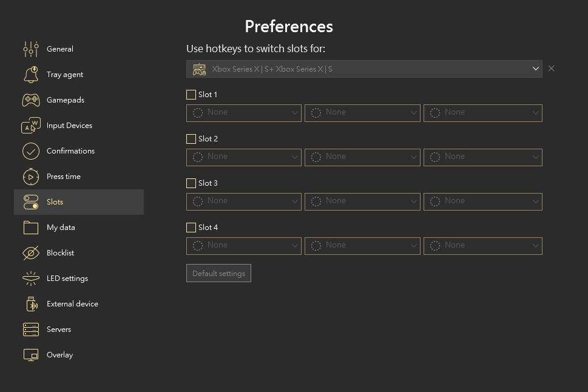Click the Tray agent bell icon

30,75
